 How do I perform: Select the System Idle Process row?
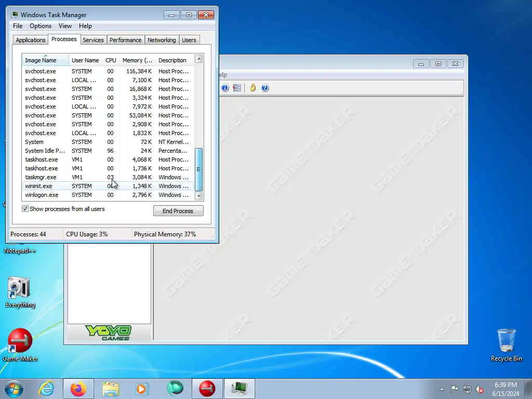(108, 151)
